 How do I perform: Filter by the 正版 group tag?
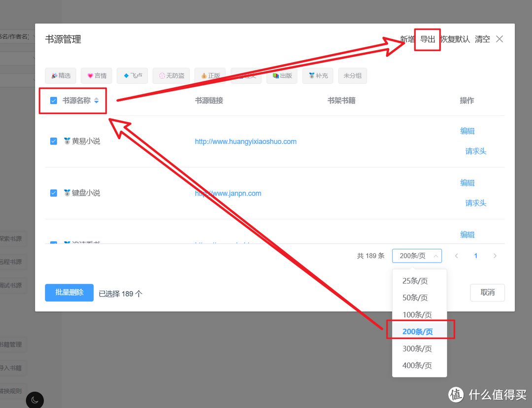[210, 76]
